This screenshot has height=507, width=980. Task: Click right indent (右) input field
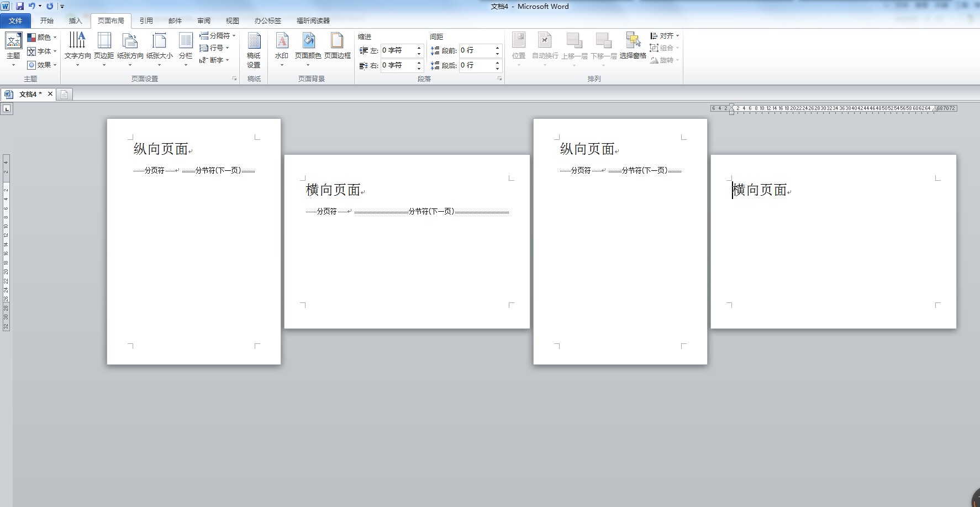click(397, 65)
